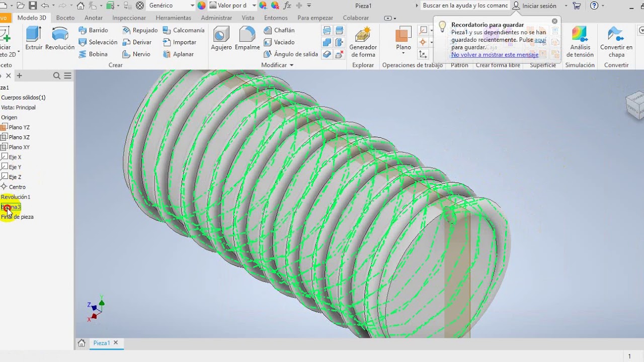Select the Extruir (extrude) tool

click(34, 38)
